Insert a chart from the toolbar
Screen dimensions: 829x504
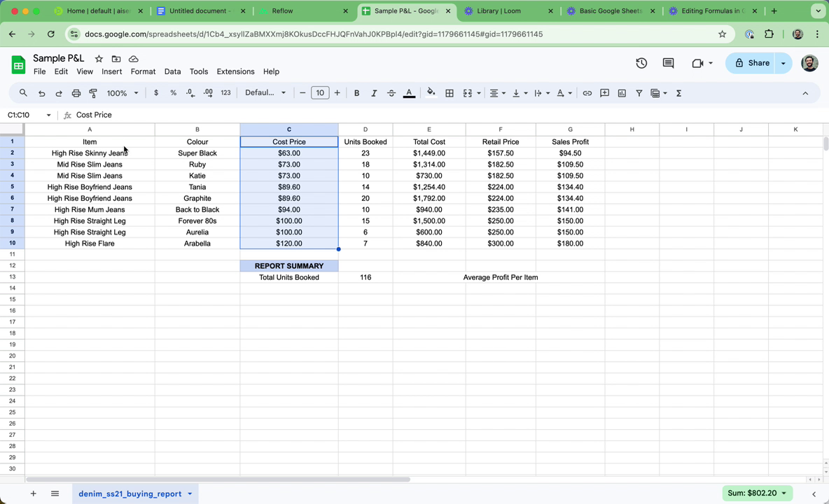[x=622, y=92]
